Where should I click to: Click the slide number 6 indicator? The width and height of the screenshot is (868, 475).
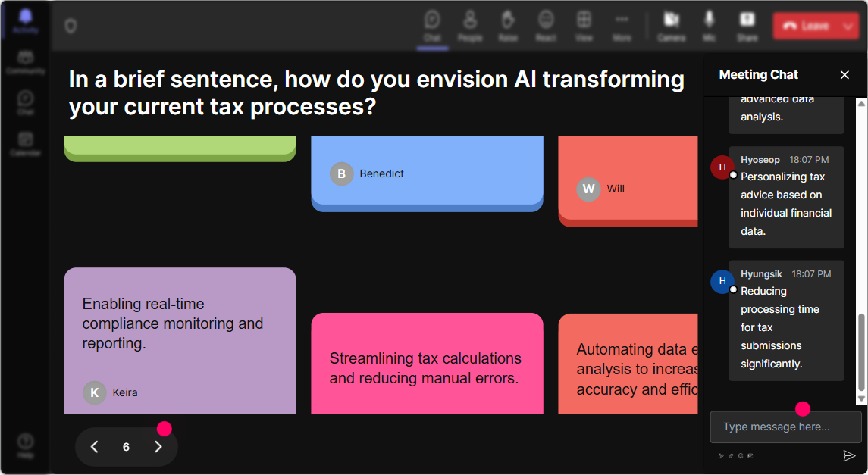click(126, 447)
